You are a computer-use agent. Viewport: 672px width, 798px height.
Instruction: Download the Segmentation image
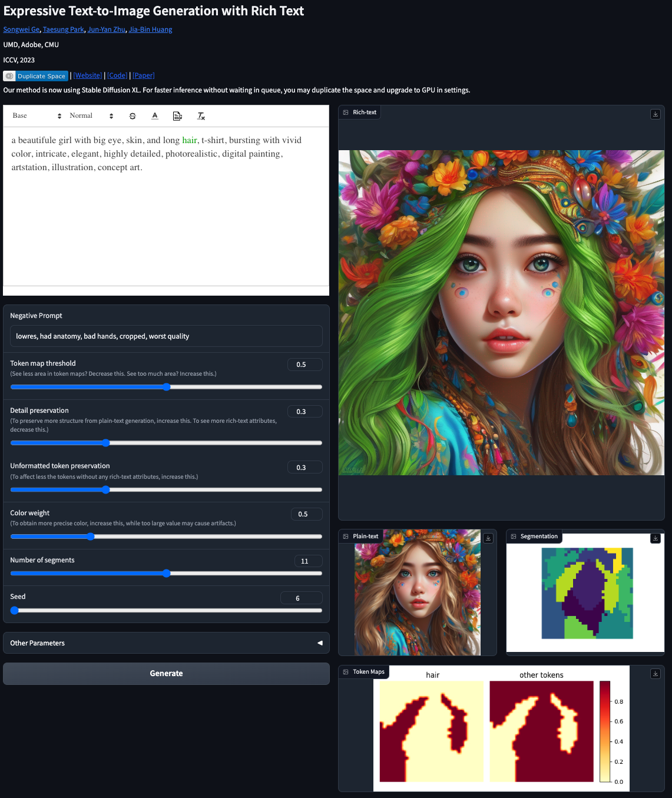point(655,538)
